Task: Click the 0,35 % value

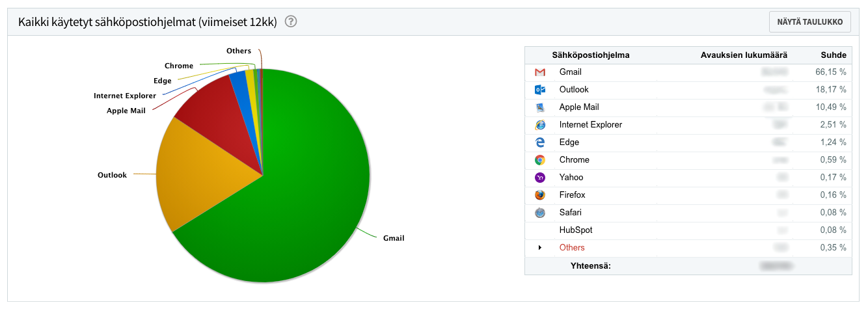Action: point(834,248)
